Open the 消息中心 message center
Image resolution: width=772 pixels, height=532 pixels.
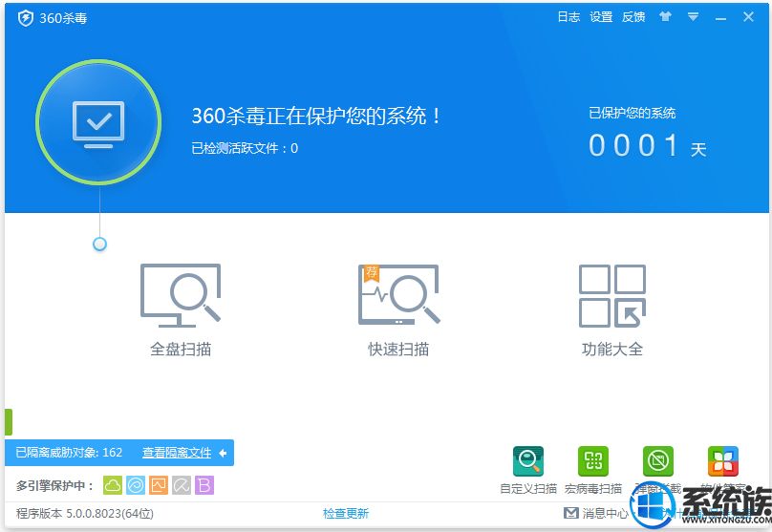coord(596,513)
